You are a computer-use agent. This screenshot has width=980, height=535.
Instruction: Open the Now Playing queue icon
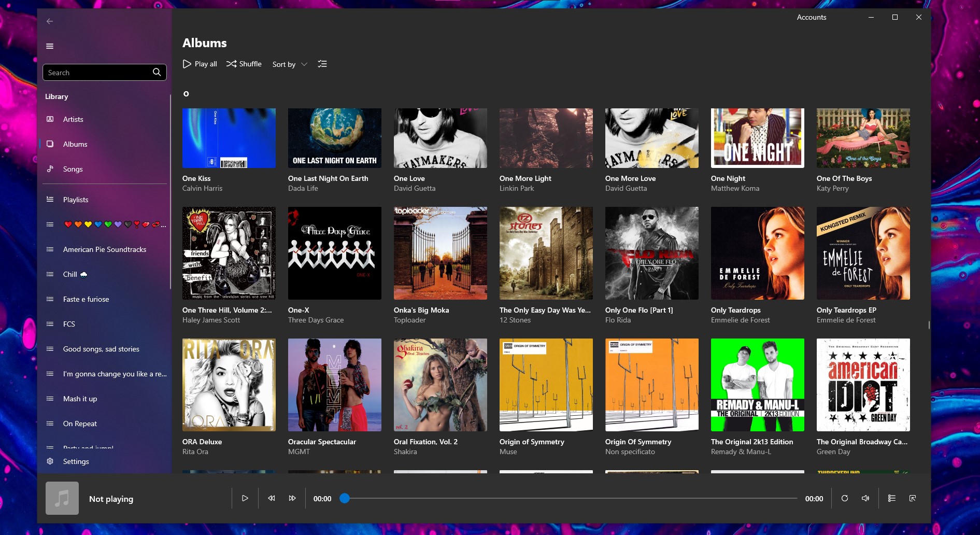892,498
